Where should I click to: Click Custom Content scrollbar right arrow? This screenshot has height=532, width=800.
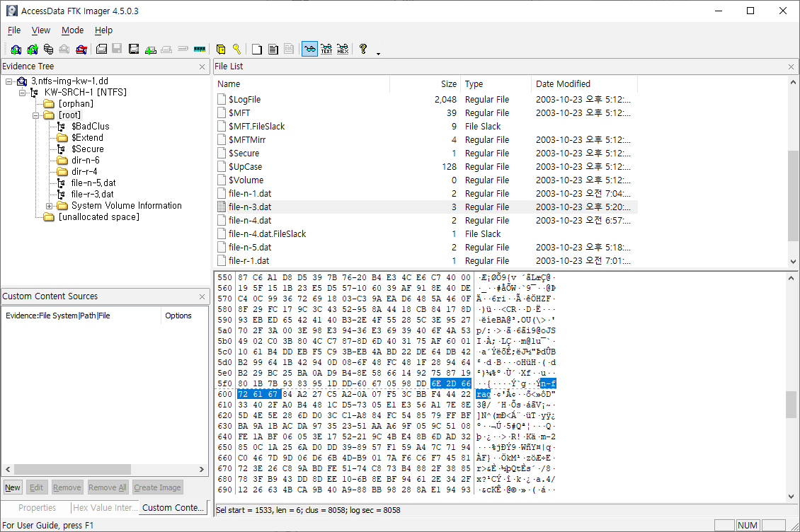tap(202, 469)
